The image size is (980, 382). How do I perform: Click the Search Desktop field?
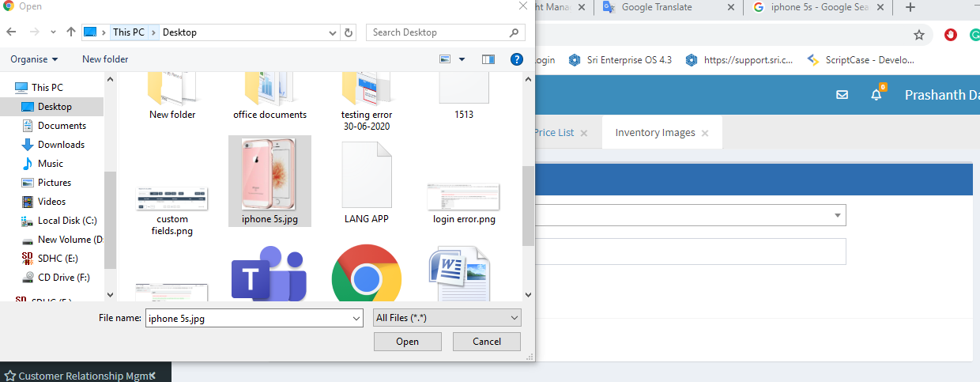point(437,32)
